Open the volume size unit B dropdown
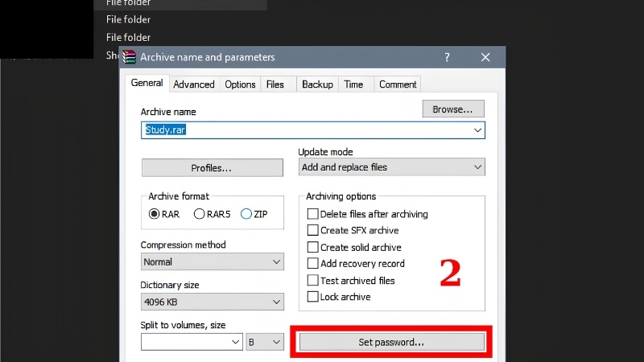 (x=265, y=342)
